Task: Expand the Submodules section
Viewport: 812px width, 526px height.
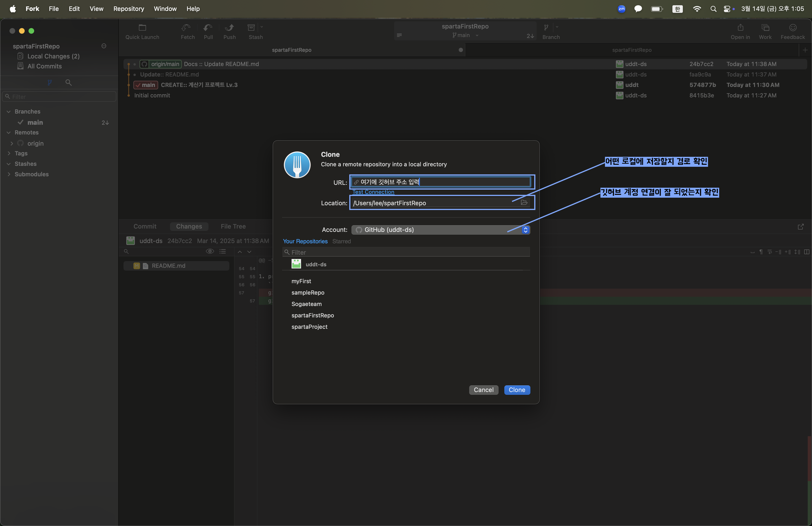Action: coord(9,174)
